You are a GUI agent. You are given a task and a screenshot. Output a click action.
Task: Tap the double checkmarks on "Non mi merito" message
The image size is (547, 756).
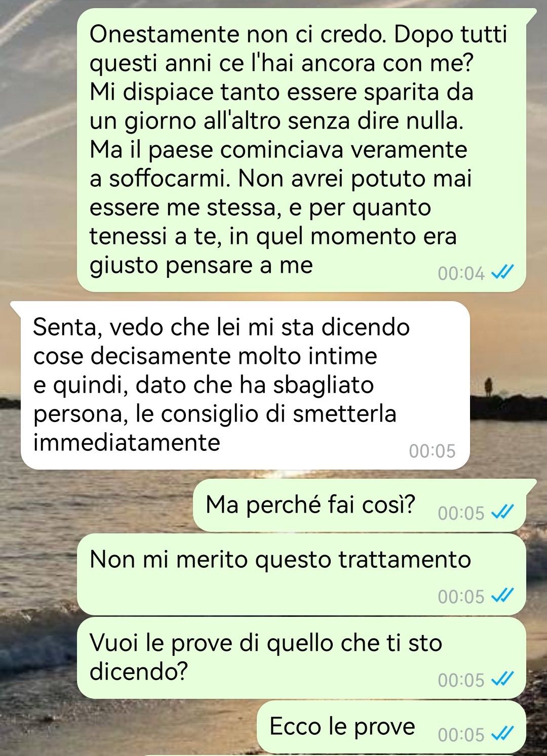click(502, 597)
